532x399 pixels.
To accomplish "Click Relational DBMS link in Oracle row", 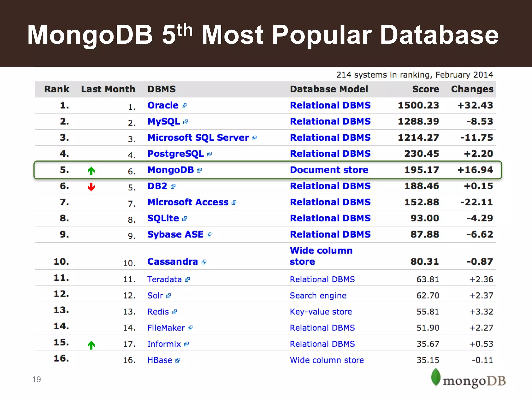I will pos(330,105).
